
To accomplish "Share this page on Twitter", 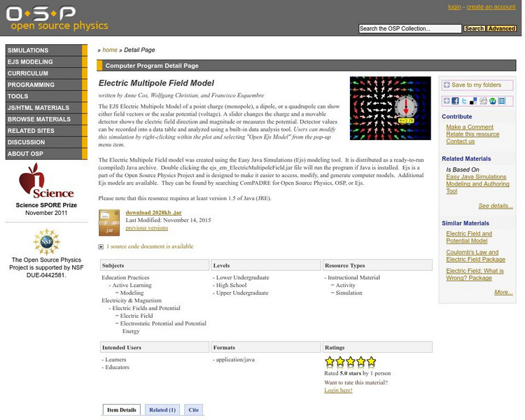I will click(464, 101).
